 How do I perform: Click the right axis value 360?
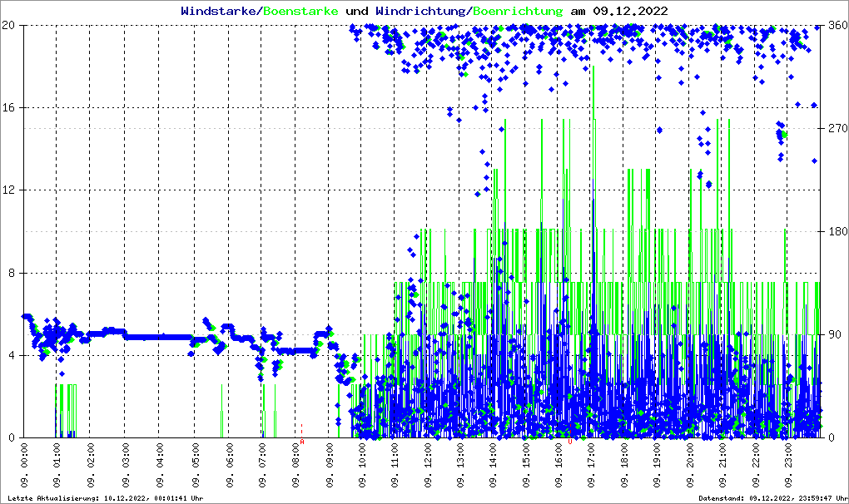point(838,26)
